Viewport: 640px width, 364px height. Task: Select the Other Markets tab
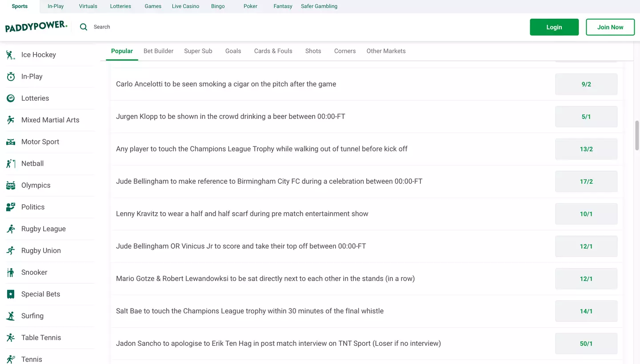coord(386,51)
